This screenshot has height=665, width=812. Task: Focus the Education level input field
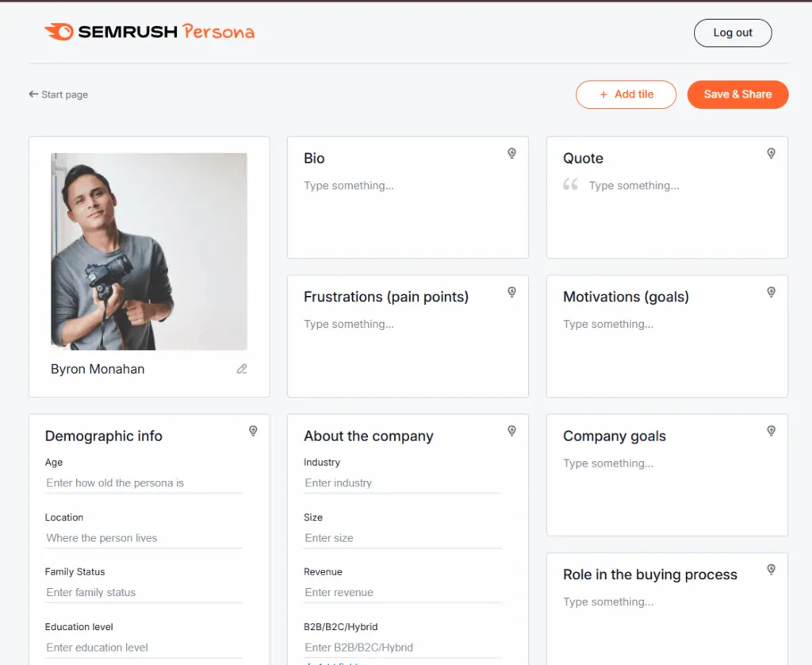click(144, 648)
